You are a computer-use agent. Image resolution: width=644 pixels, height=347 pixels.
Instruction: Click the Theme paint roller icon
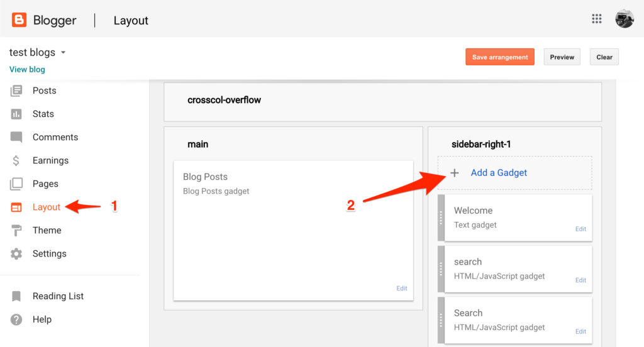(16, 230)
